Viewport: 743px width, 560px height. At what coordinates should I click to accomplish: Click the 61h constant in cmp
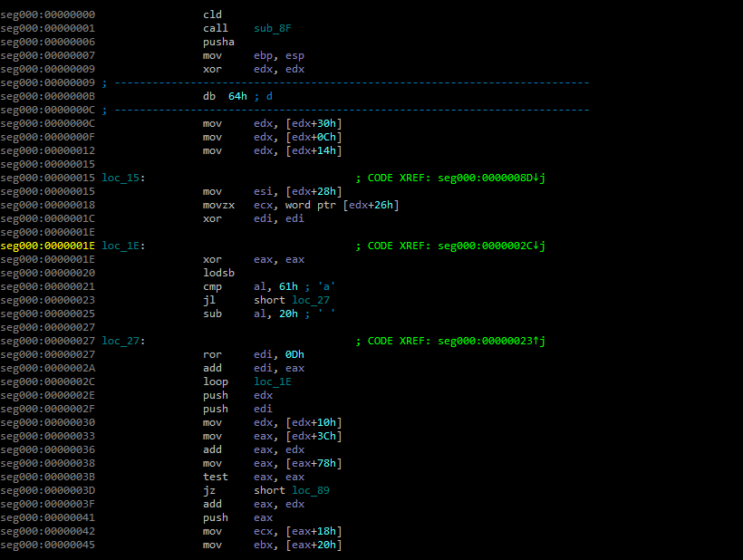(288, 286)
